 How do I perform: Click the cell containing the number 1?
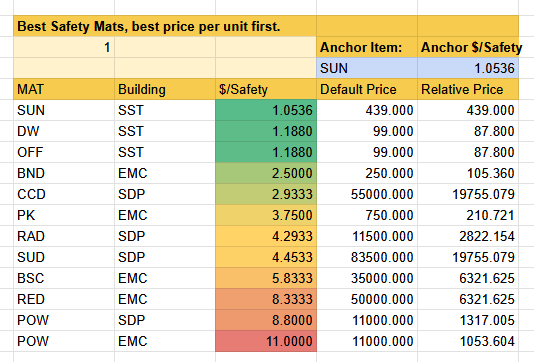point(64,47)
